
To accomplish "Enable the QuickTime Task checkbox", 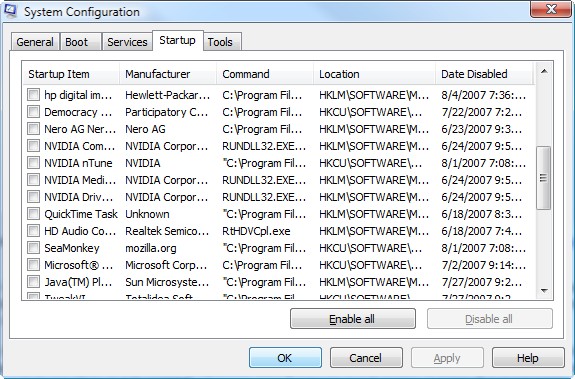I will 33,214.
